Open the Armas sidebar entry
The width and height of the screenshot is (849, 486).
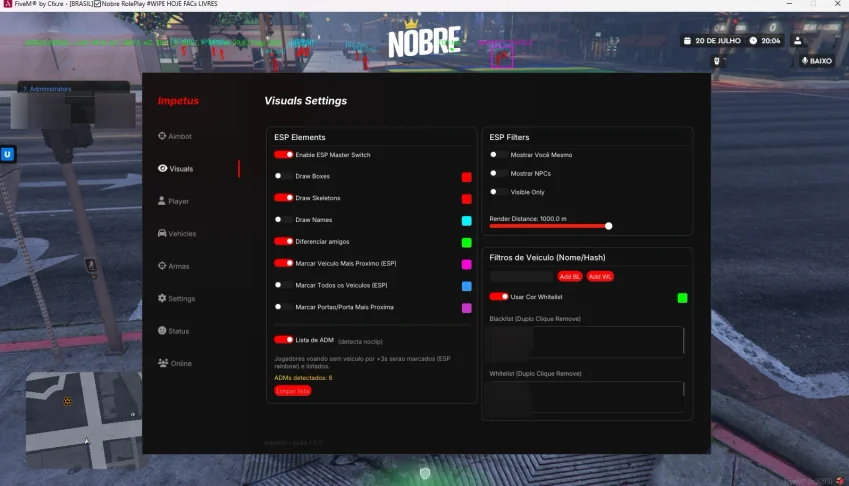coord(173,266)
